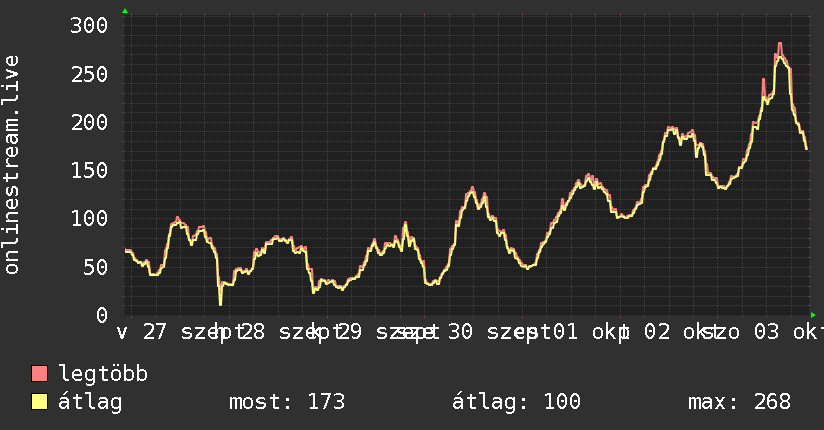Click the green arrow at y-axis top
This screenshot has height=430, width=824.
[x=125, y=11]
